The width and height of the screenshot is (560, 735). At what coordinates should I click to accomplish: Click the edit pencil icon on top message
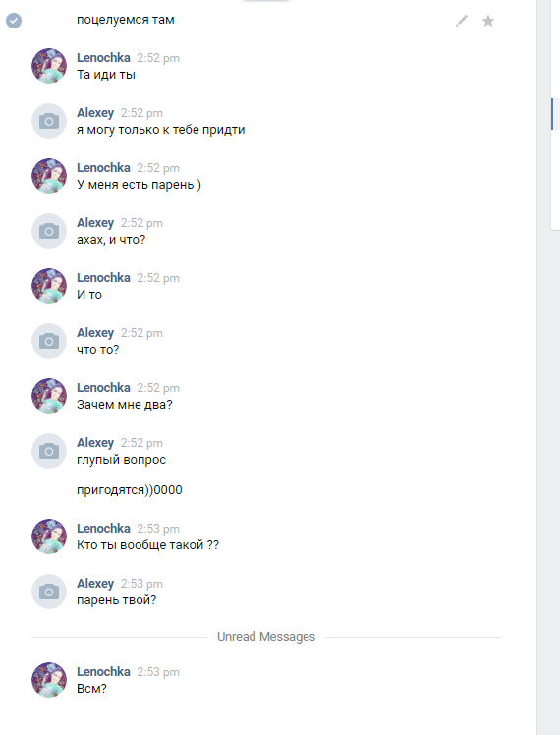[462, 21]
